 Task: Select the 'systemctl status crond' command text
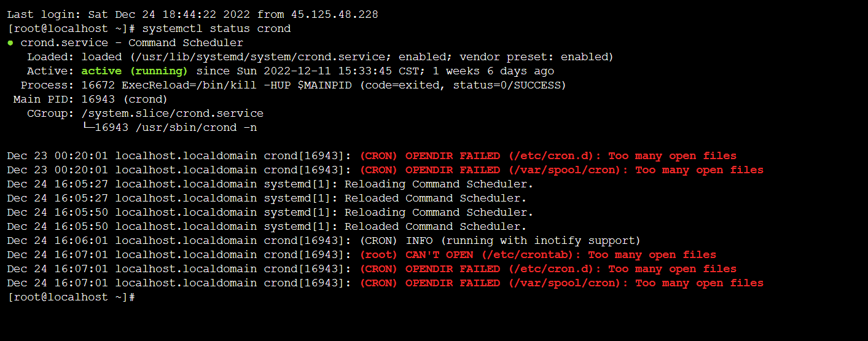217,29
